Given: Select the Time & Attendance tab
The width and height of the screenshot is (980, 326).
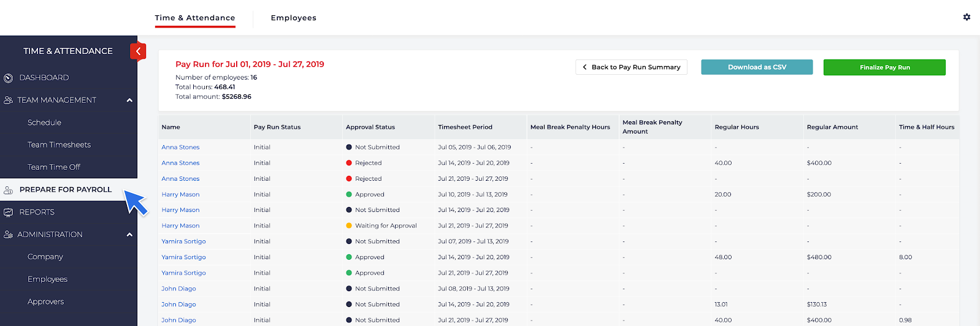Looking at the screenshot, I should coord(194,18).
